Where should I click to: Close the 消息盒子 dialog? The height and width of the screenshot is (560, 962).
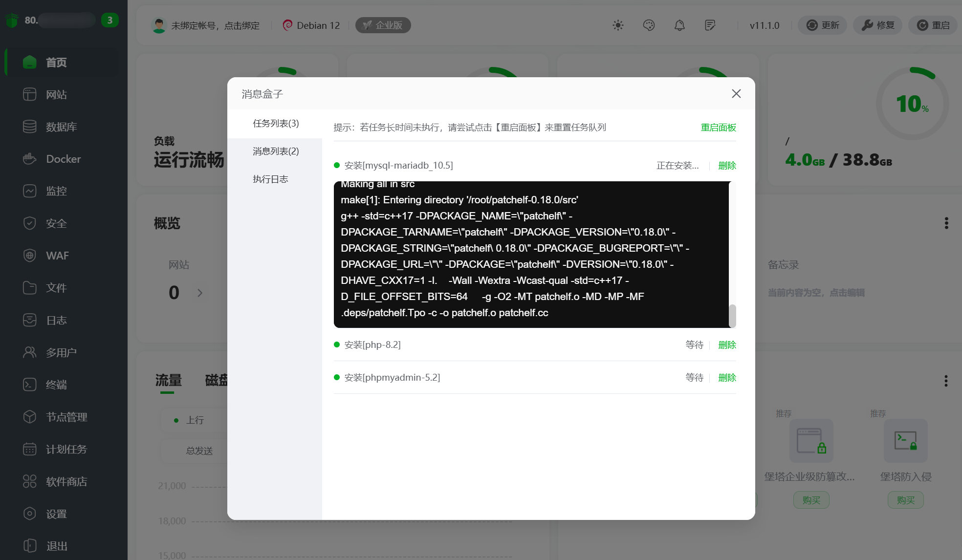(x=736, y=94)
